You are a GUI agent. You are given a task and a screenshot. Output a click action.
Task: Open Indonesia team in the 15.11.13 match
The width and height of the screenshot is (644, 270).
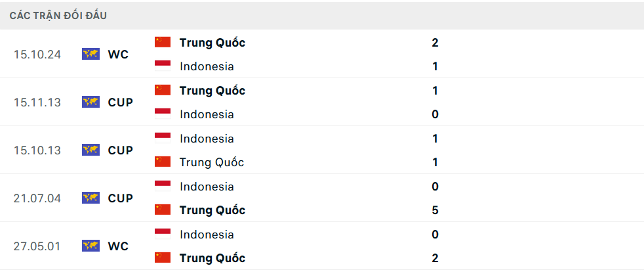[207, 114]
